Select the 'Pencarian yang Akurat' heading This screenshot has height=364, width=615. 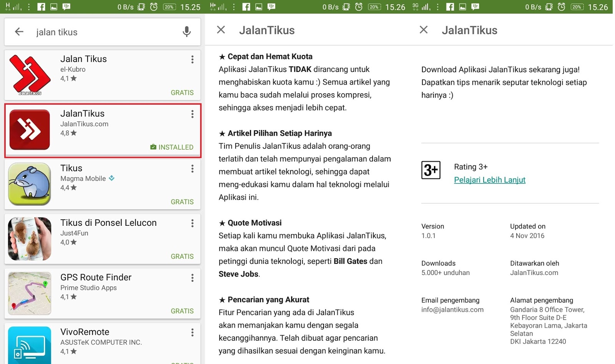pos(268,299)
